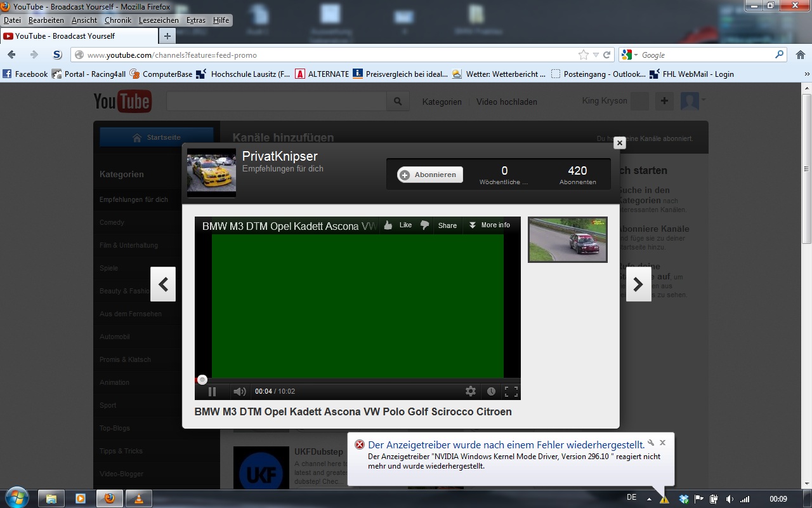Click the warning icon in system tray
This screenshot has width=812, height=508.
coord(664,499)
